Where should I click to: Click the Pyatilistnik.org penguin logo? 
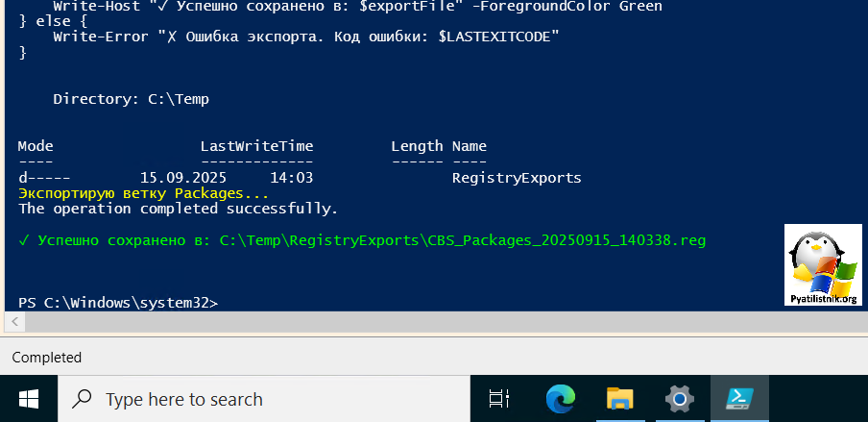coord(823,264)
